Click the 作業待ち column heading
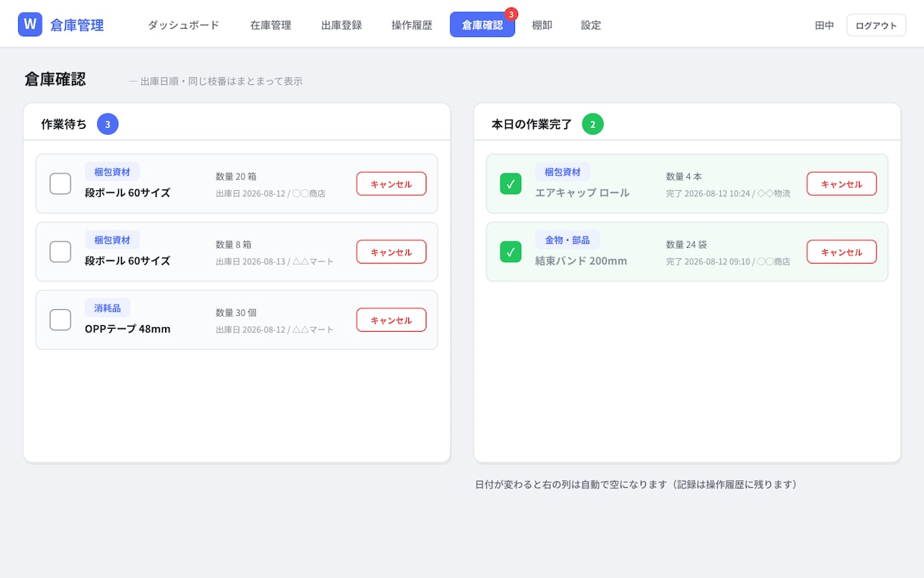 point(64,123)
